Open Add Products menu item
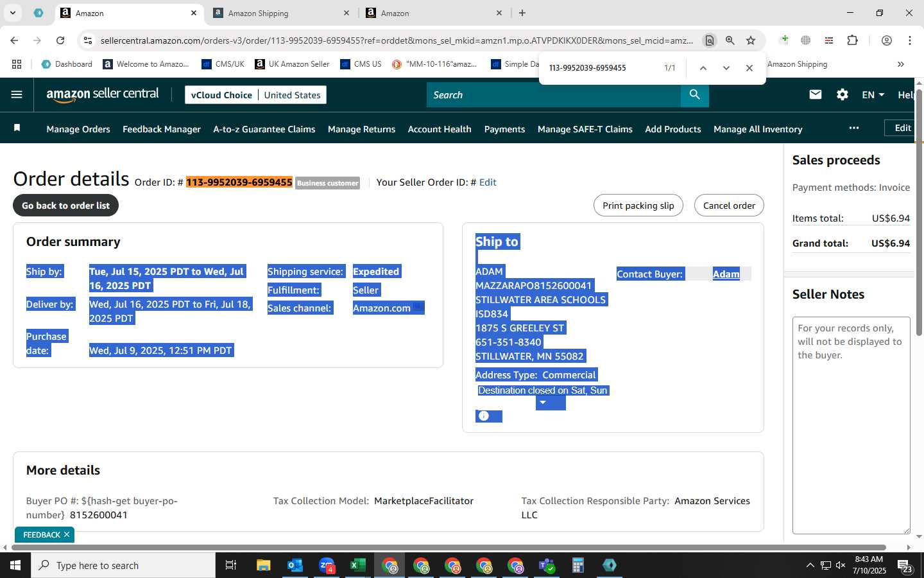This screenshot has height=578, width=924. point(673,129)
